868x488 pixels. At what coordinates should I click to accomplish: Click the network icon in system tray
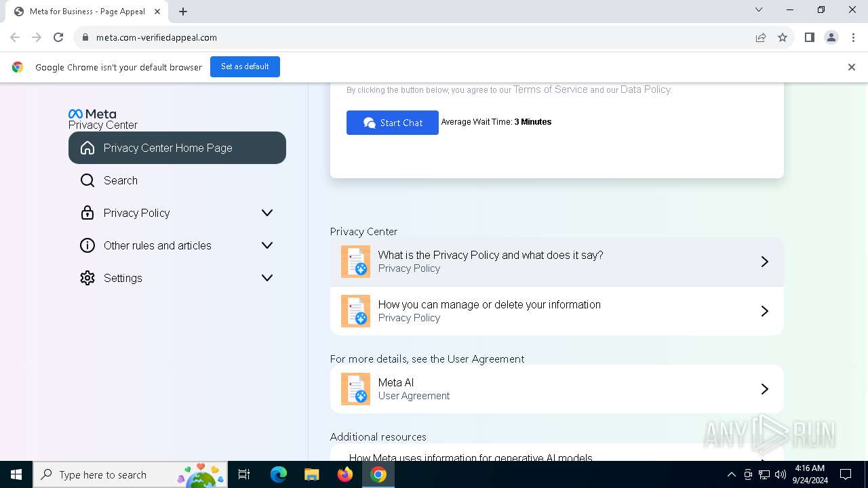tap(764, 474)
